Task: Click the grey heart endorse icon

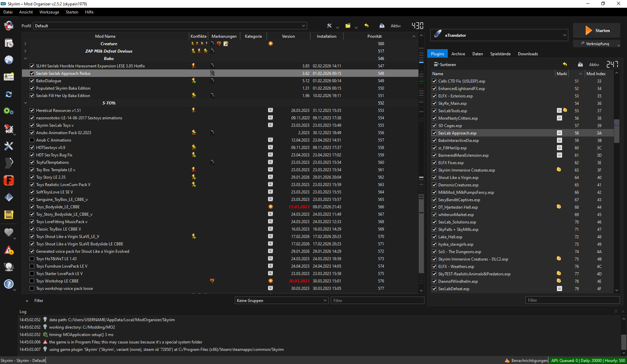Action: 9,232
